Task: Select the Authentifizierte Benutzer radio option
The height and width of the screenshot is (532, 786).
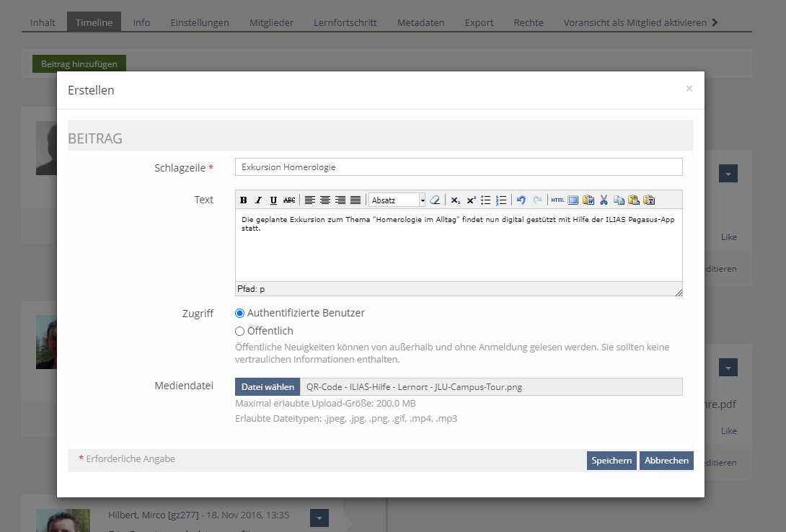Action: (x=240, y=314)
